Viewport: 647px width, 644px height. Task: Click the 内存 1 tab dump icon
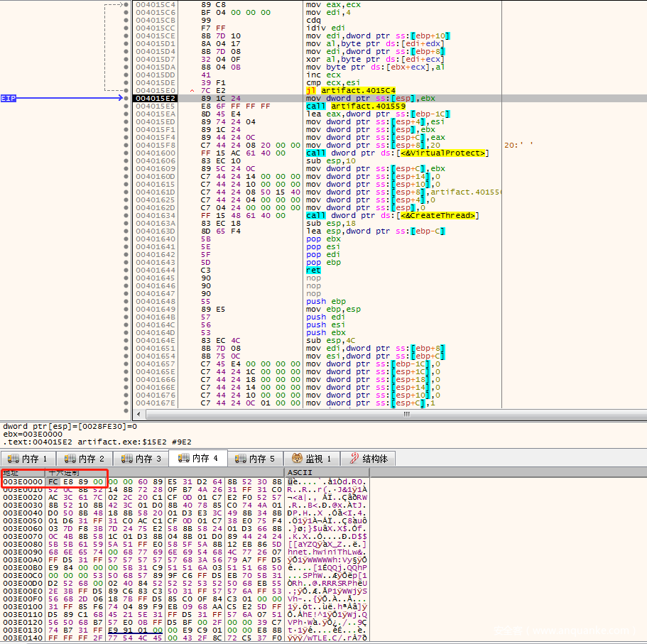tap(12, 459)
